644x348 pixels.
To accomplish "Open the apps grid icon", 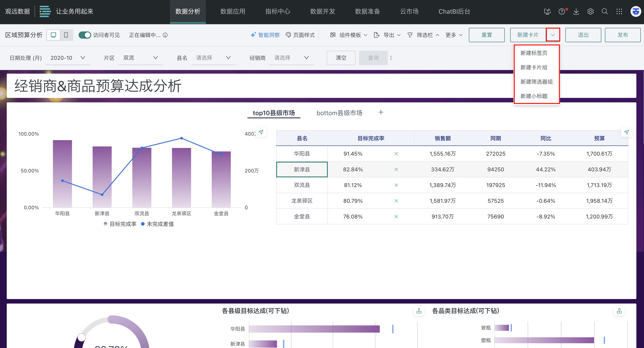I will point(619,11).
